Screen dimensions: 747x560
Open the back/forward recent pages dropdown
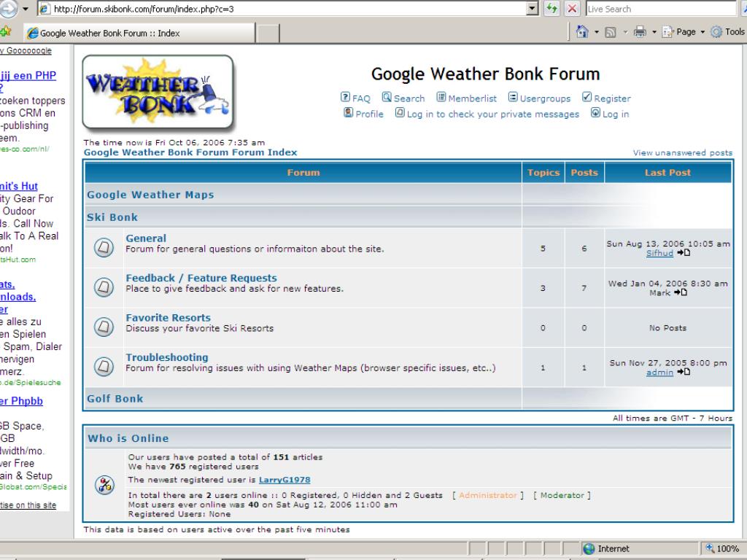point(26,9)
